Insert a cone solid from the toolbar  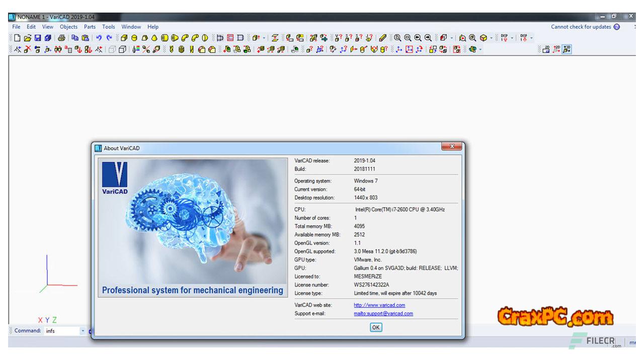pyautogui.click(x=154, y=38)
